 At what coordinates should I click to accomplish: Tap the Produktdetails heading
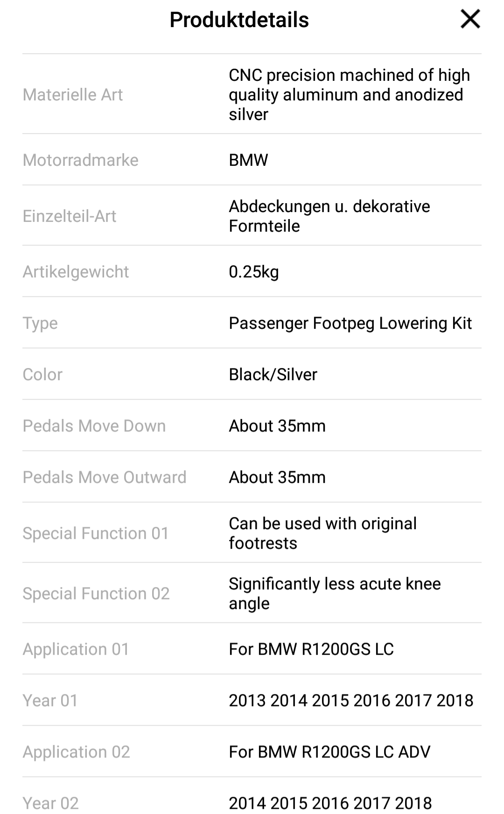239,20
